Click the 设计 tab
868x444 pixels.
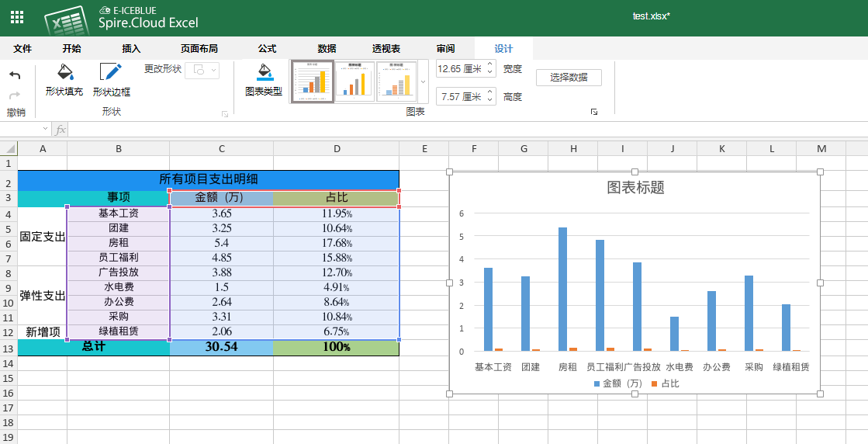[503, 49]
